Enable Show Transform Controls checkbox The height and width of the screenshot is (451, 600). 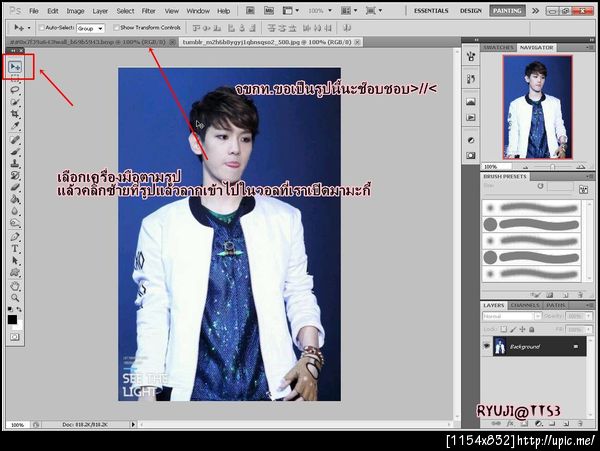pos(116,28)
